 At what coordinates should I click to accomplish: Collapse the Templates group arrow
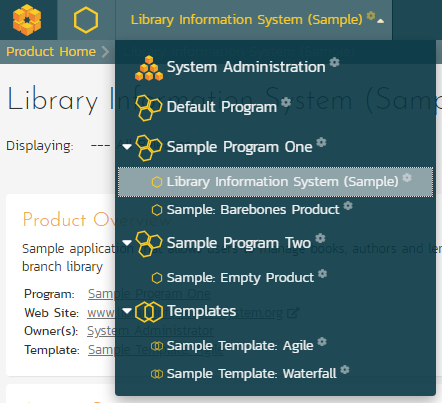click(x=127, y=311)
